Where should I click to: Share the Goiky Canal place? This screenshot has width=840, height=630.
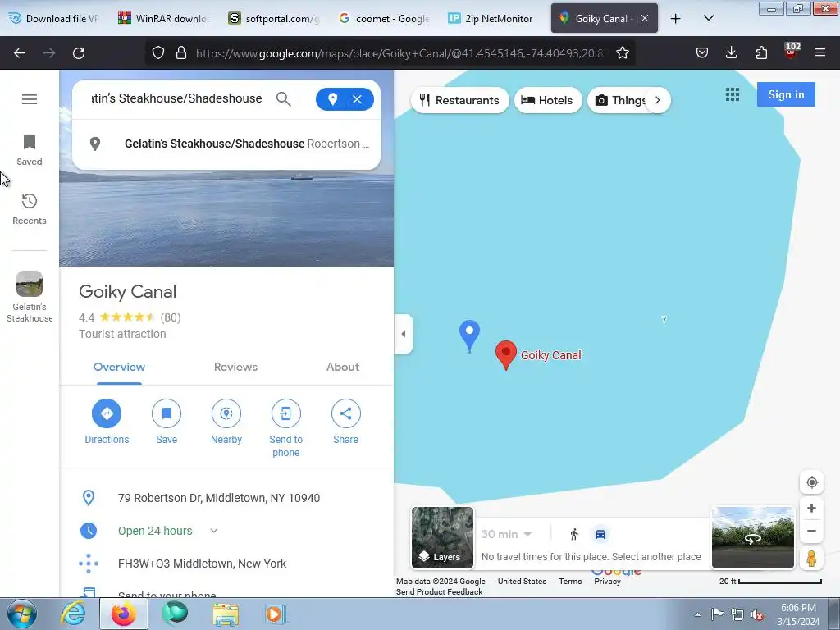coord(345,422)
